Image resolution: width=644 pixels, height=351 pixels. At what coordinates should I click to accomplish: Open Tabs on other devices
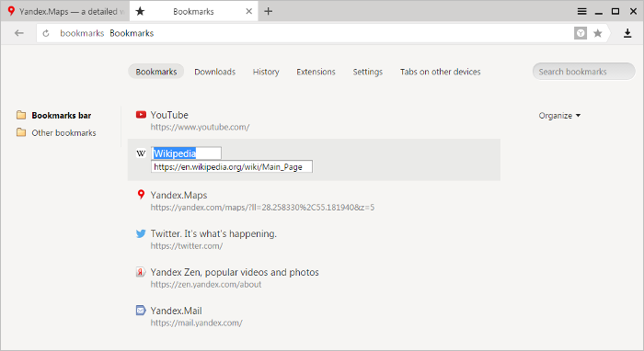tap(441, 72)
